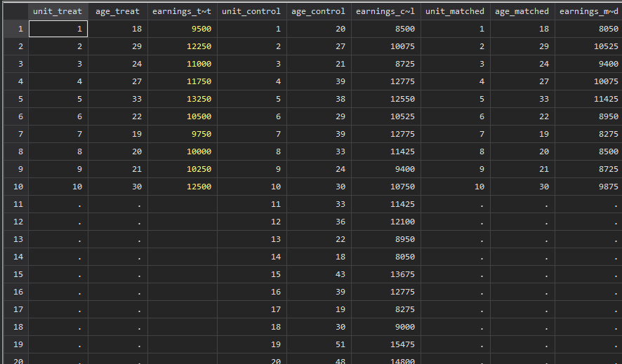Image resolution: width=622 pixels, height=364 pixels.
Task: Select the age_matched column header
Action: point(522,11)
